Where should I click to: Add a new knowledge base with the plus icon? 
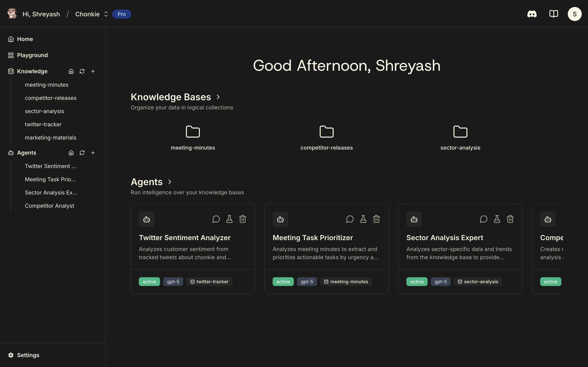click(x=93, y=71)
